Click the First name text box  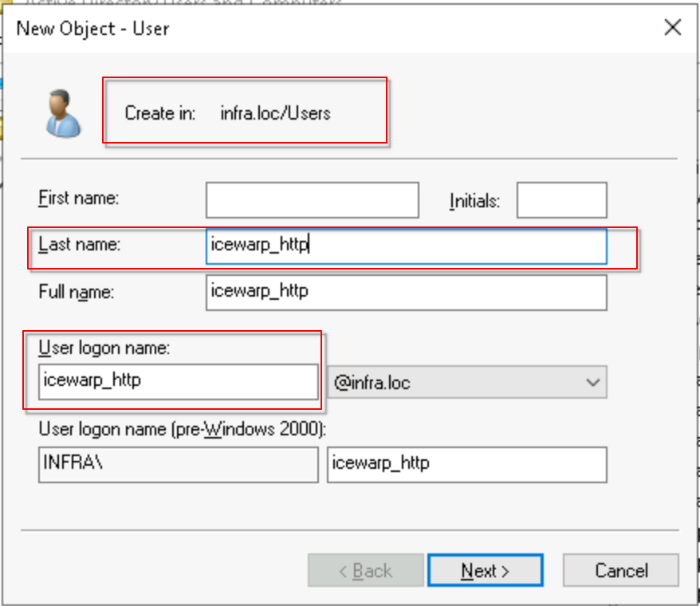click(x=312, y=200)
